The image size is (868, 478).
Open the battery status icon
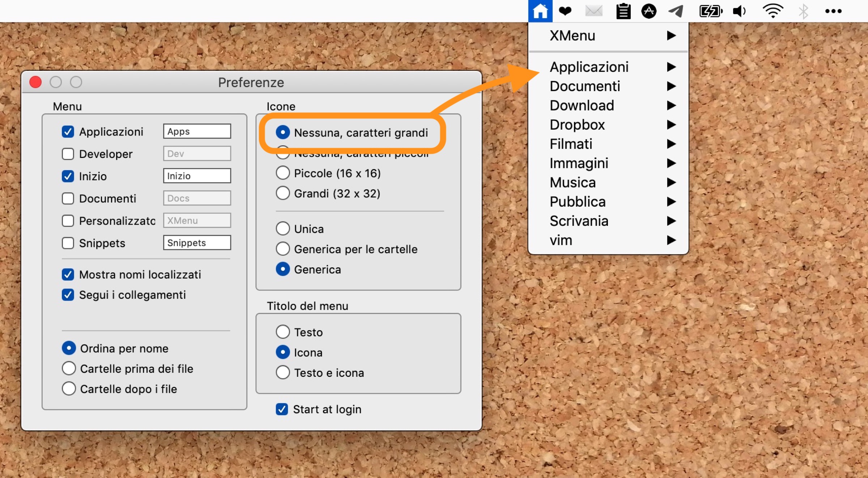point(710,11)
